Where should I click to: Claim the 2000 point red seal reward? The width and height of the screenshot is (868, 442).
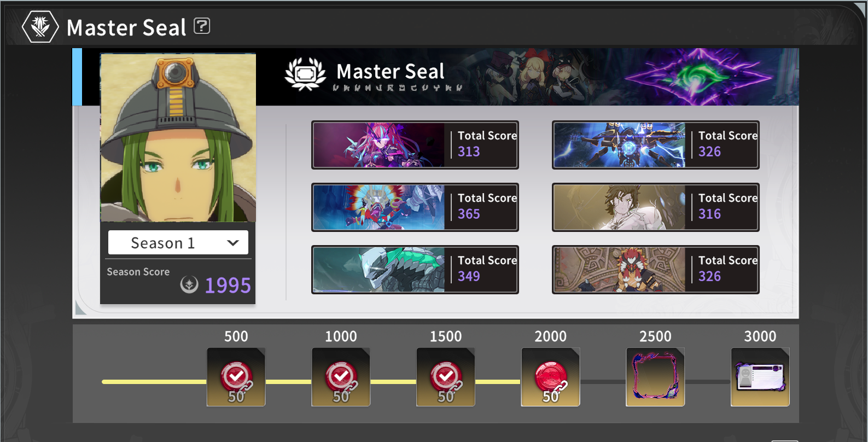[550, 377]
